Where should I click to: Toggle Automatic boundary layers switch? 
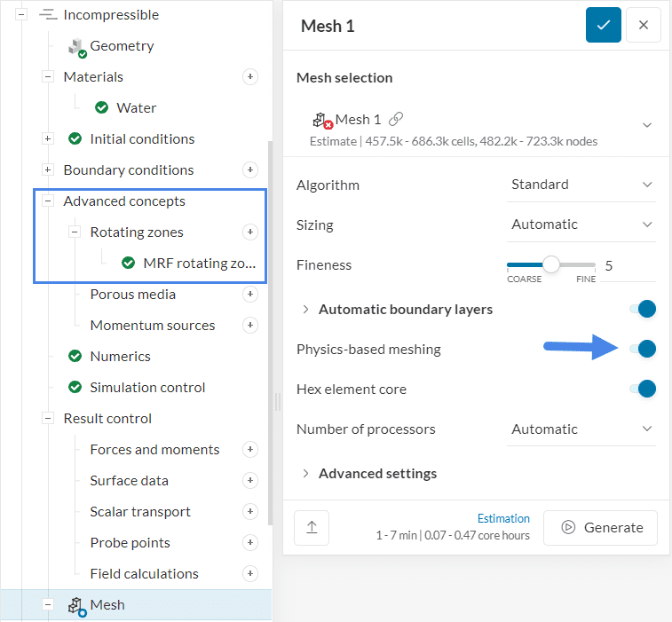click(643, 309)
